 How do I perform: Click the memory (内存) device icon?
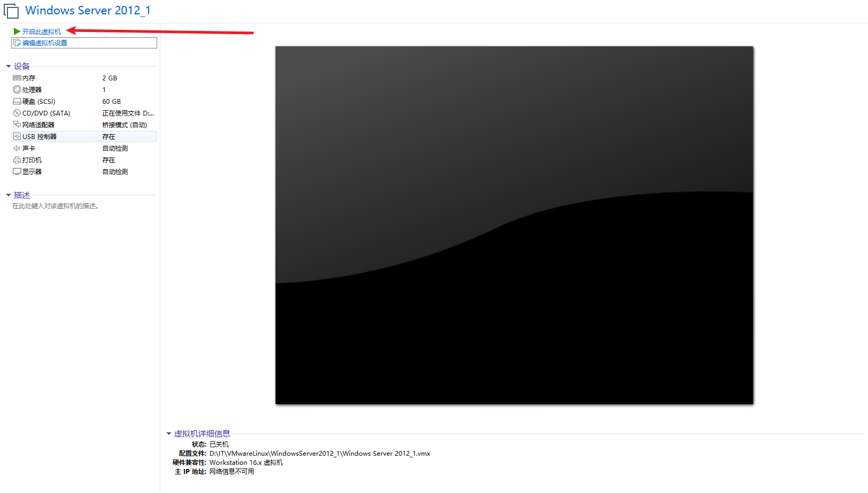pos(17,78)
